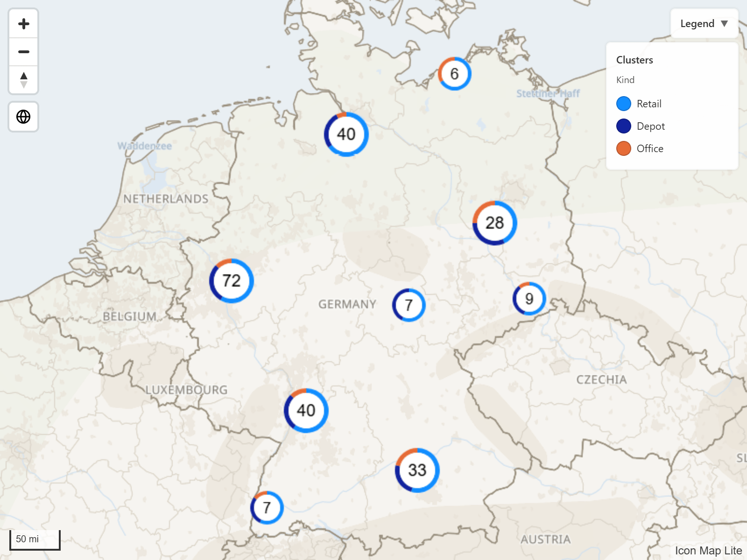Click the Kind legend subtitle
The height and width of the screenshot is (560, 747).
coord(625,80)
